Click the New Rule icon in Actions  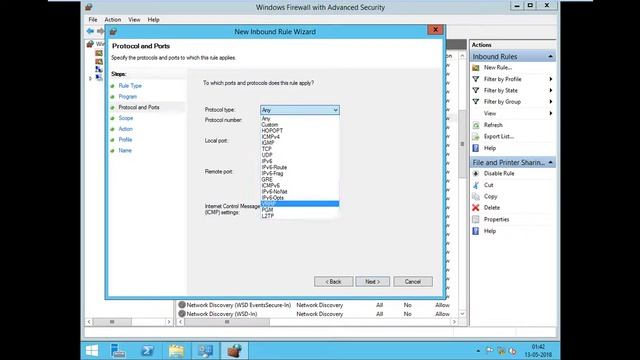pyautogui.click(x=476, y=68)
